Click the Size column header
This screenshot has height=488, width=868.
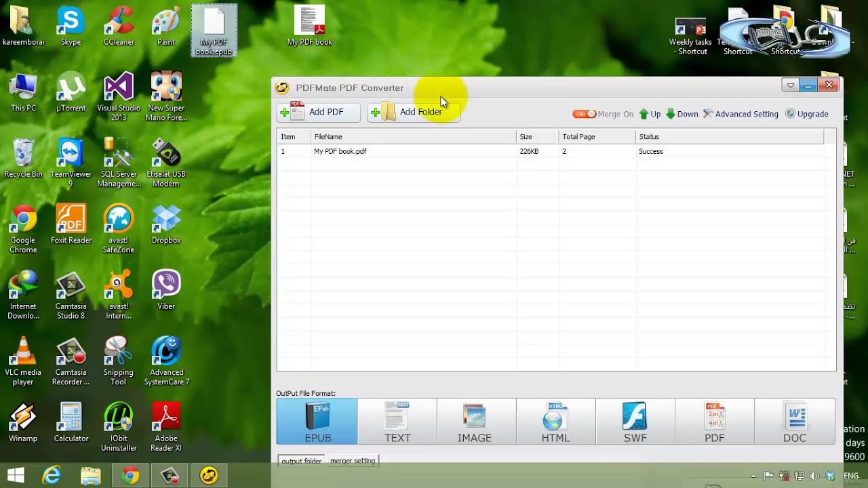point(537,136)
